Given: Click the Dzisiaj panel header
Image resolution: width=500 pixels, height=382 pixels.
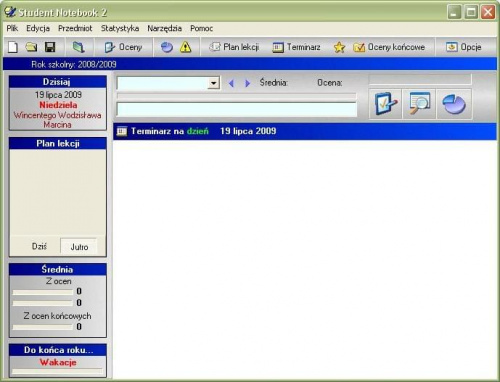Looking at the screenshot, I should coord(58,82).
